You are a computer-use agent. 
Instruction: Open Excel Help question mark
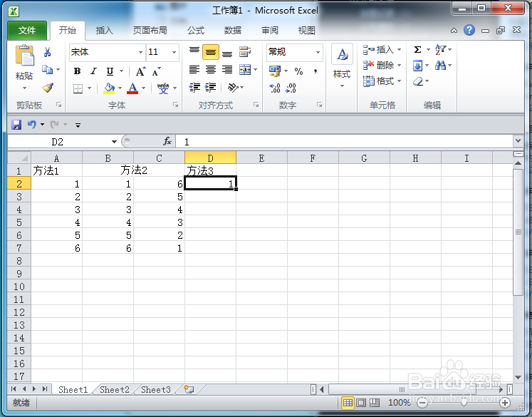(469, 30)
